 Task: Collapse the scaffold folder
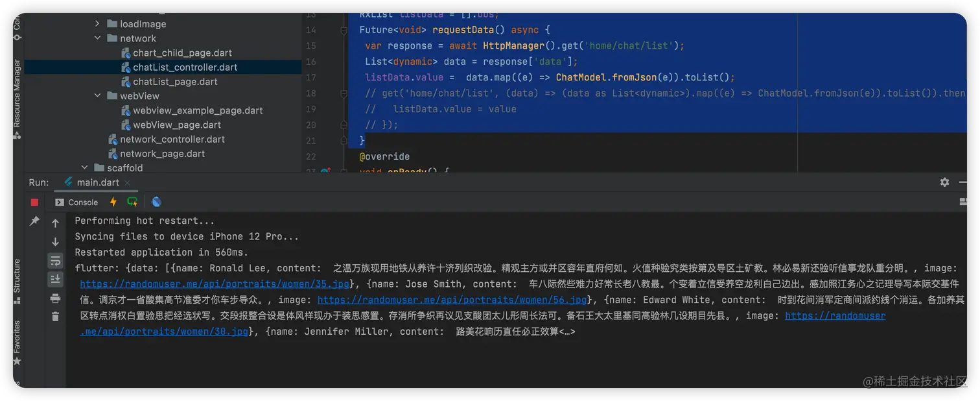[84, 168]
